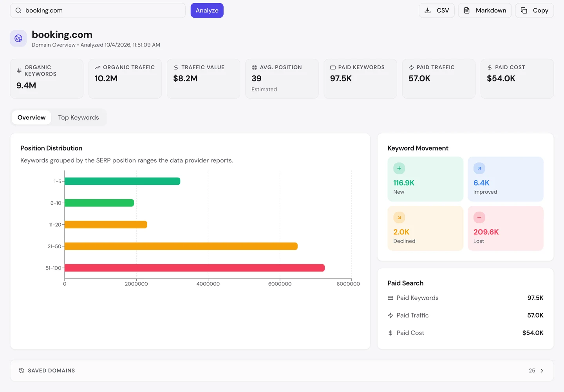Viewport: 564px width, 392px height.
Task: Click the $8.2M traffic value figure
Action: pyautogui.click(x=185, y=78)
